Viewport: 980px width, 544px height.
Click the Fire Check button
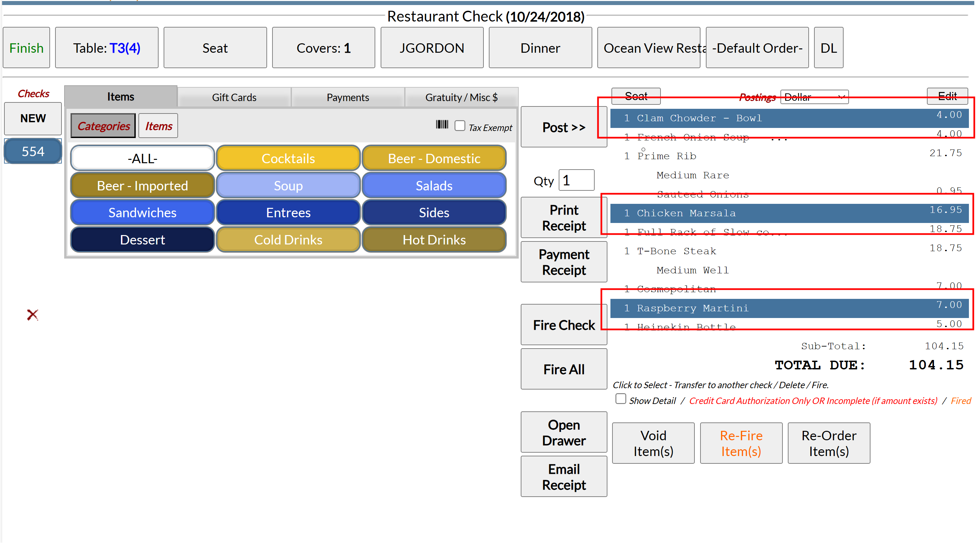563,325
